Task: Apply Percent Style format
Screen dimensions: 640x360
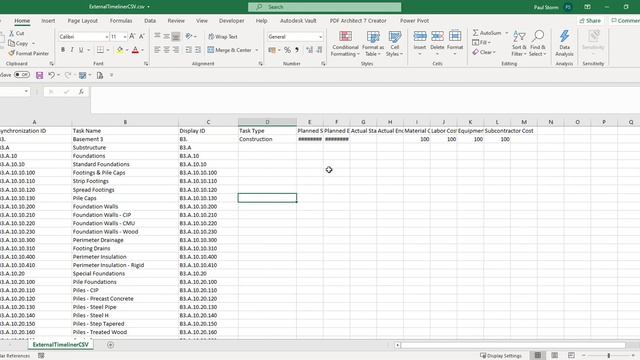Action: coord(287,50)
